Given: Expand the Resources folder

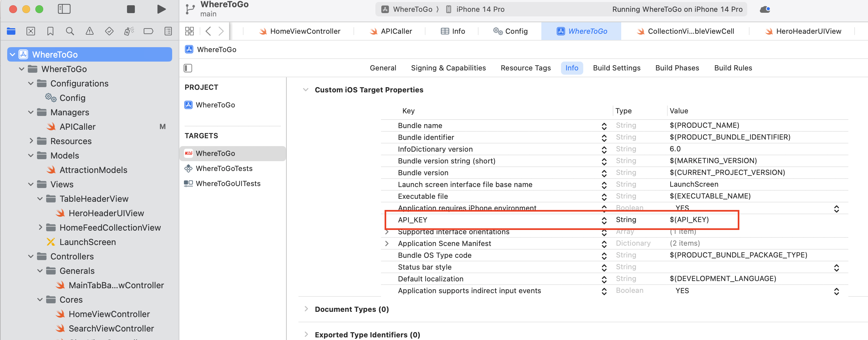Looking at the screenshot, I should (x=31, y=141).
